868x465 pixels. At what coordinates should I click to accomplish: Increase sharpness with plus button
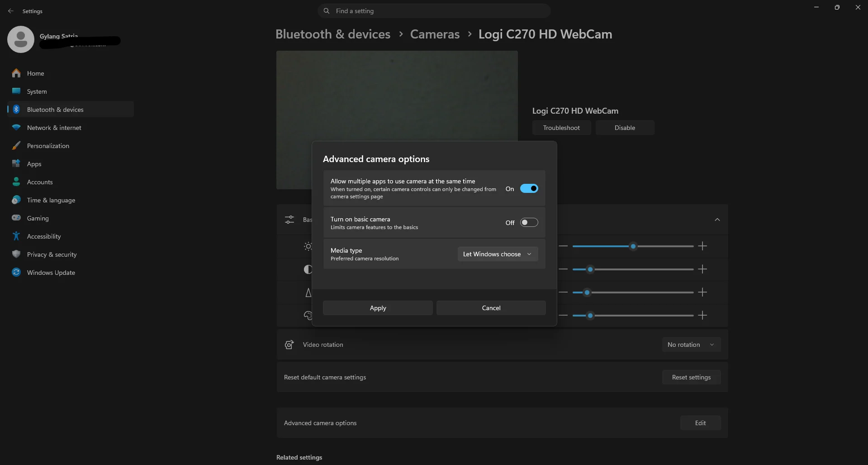tap(702, 292)
